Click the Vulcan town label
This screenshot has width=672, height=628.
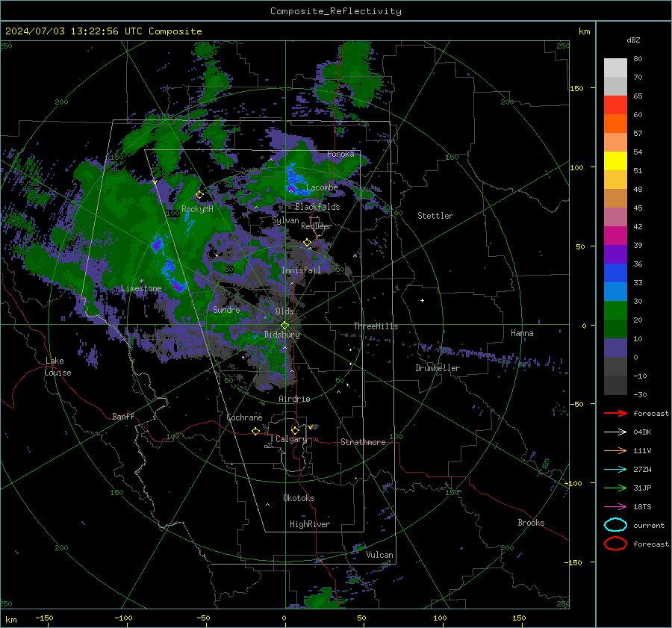click(x=379, y=555)
